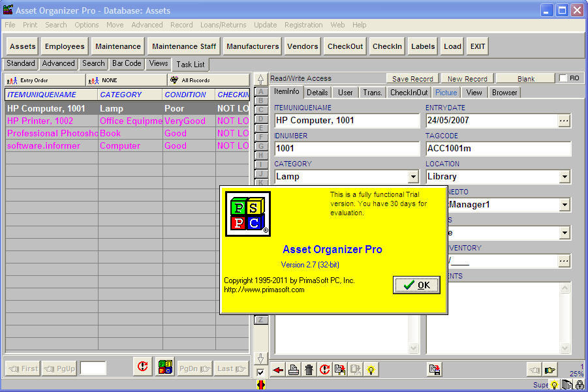Click the print record icon

pos(292,370)
